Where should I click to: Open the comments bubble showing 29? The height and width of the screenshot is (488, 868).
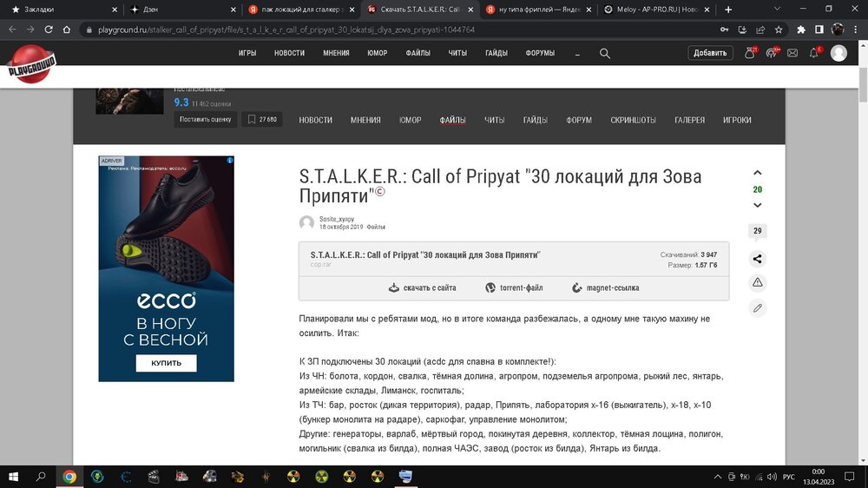click(758, 231)
